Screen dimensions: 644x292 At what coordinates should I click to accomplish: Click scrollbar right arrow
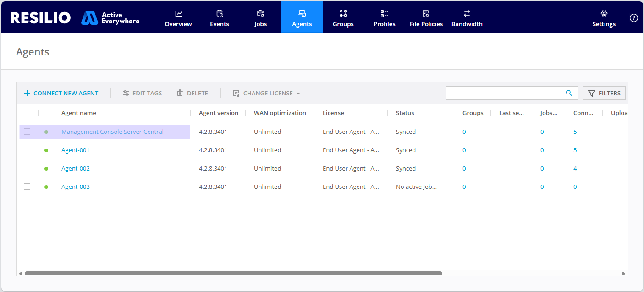(x=624, y=274)
